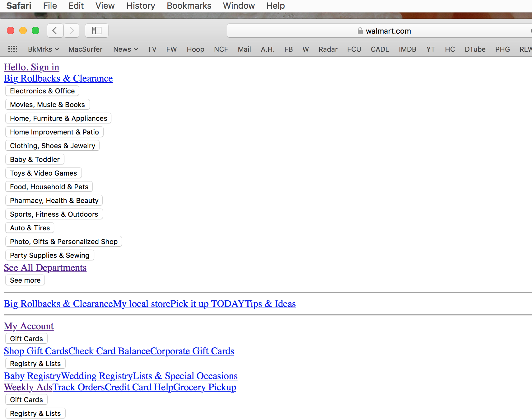Open the PHG bookmark
This screenshot has height=419, width=532.
point(503,49)
